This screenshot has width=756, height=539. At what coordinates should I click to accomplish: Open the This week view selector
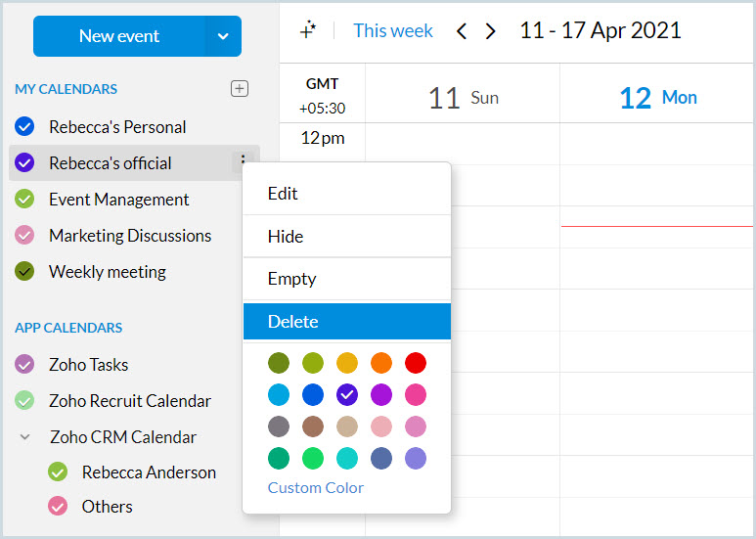(x=393, y=31)
